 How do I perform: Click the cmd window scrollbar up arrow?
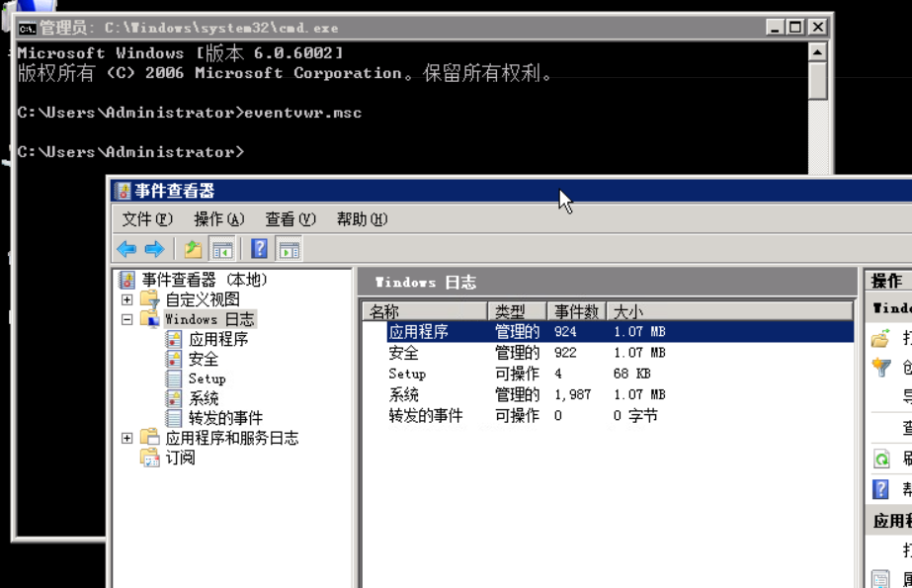[818, 52]
